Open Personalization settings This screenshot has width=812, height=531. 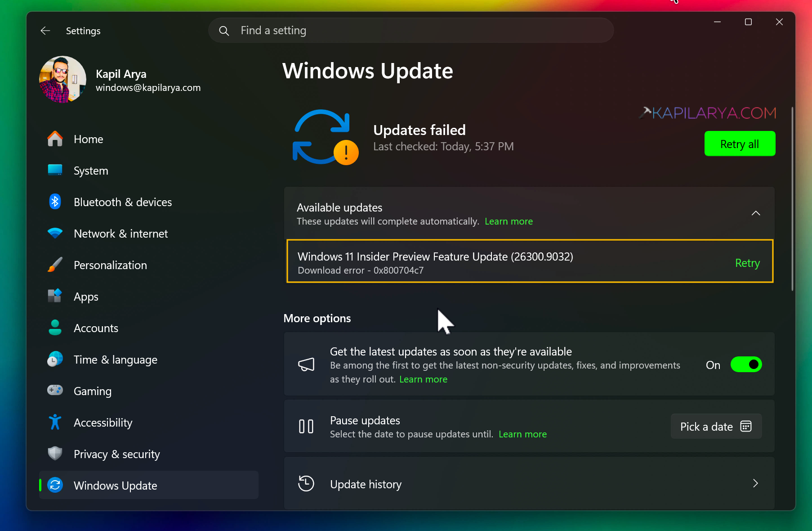pos(149,265)
